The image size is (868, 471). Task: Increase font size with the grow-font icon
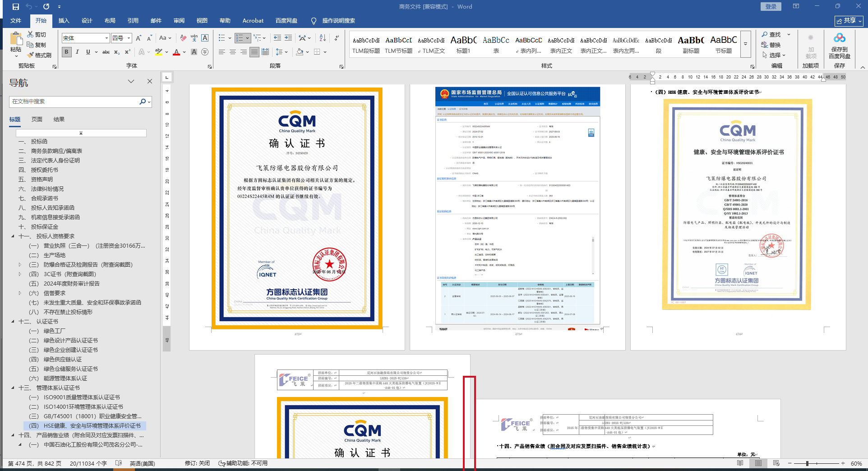[x=139, y=38]
